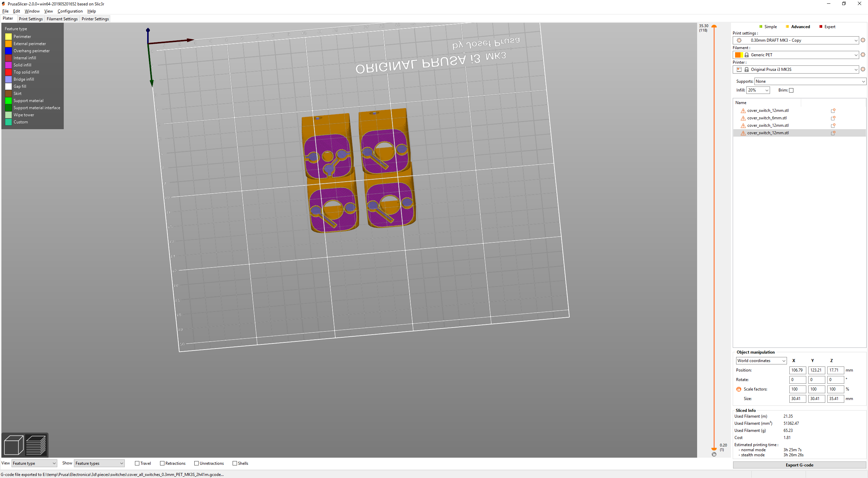Select Expert mode
This screenshot has width=868, height=478.
point(827,27)
